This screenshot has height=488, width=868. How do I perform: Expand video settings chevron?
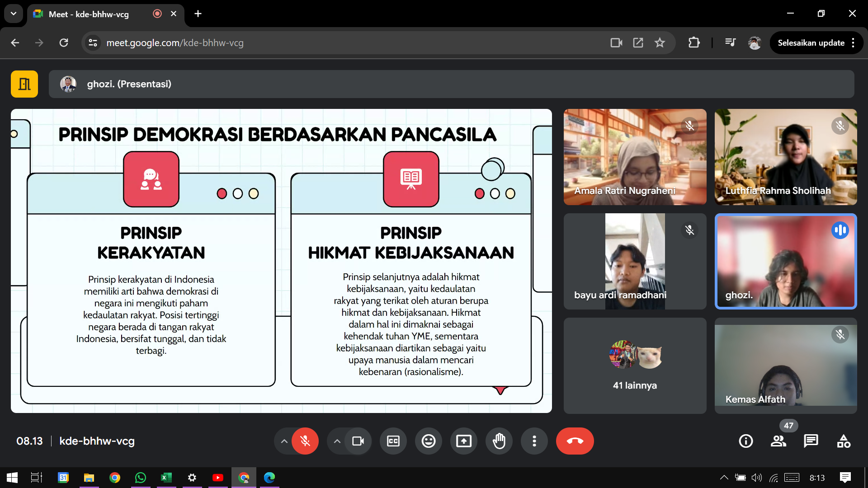[x=337, y=441]
